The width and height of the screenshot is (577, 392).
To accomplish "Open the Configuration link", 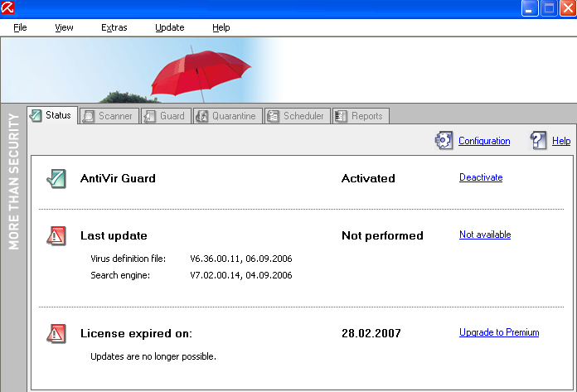I will pyautogui.click(x=484, y=141).
